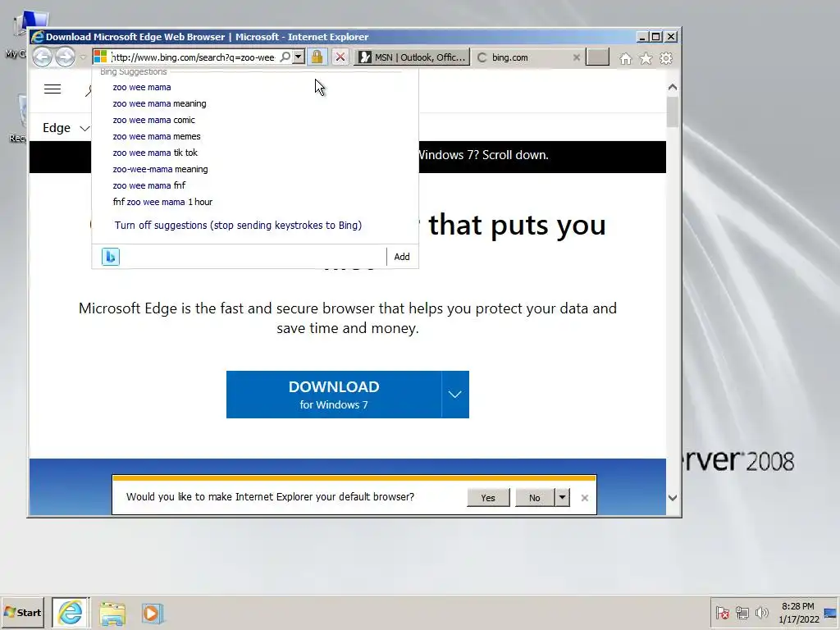Expand download options chevron next to DOWNLOAD
This screenshot has width=840, height=630.
click(x=454, y=395)
